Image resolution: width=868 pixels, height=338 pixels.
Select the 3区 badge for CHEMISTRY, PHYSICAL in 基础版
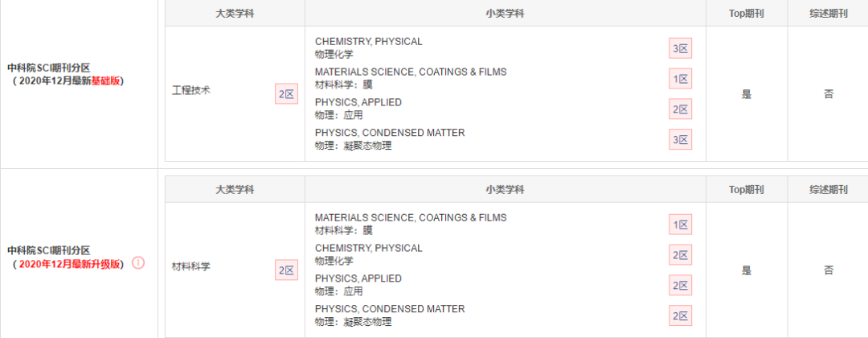click(x=681, y=49)
